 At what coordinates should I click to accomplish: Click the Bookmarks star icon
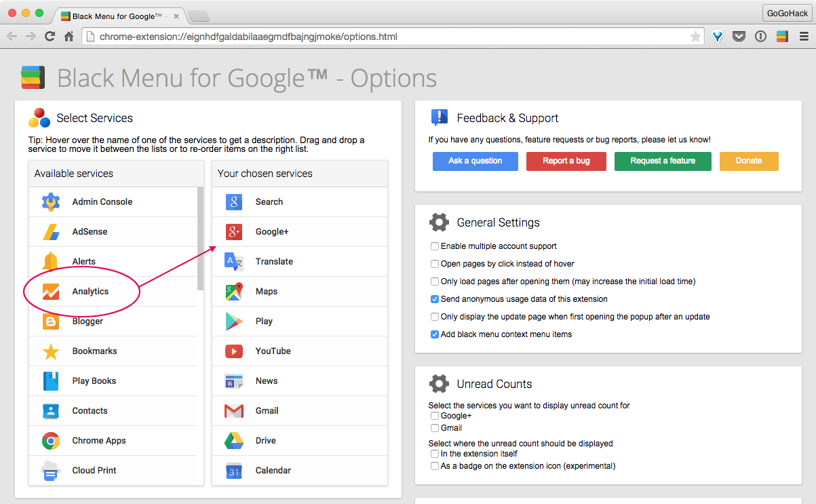coord(51,351)
